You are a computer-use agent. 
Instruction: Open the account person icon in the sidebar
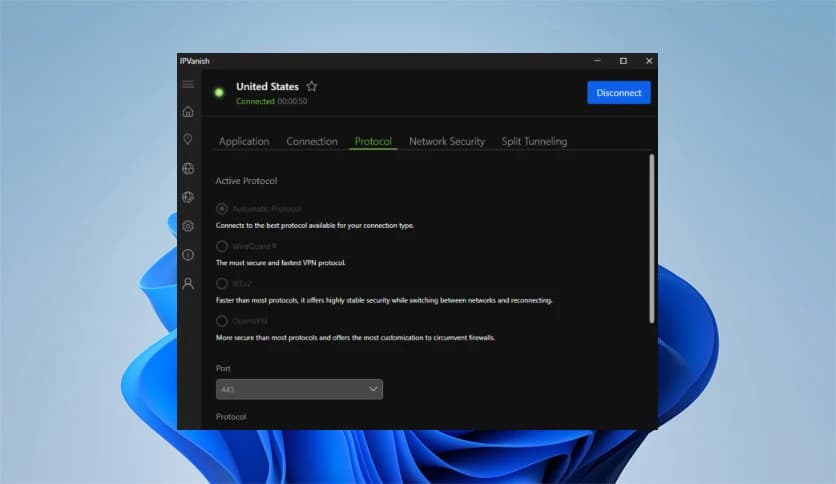point(188,284)
